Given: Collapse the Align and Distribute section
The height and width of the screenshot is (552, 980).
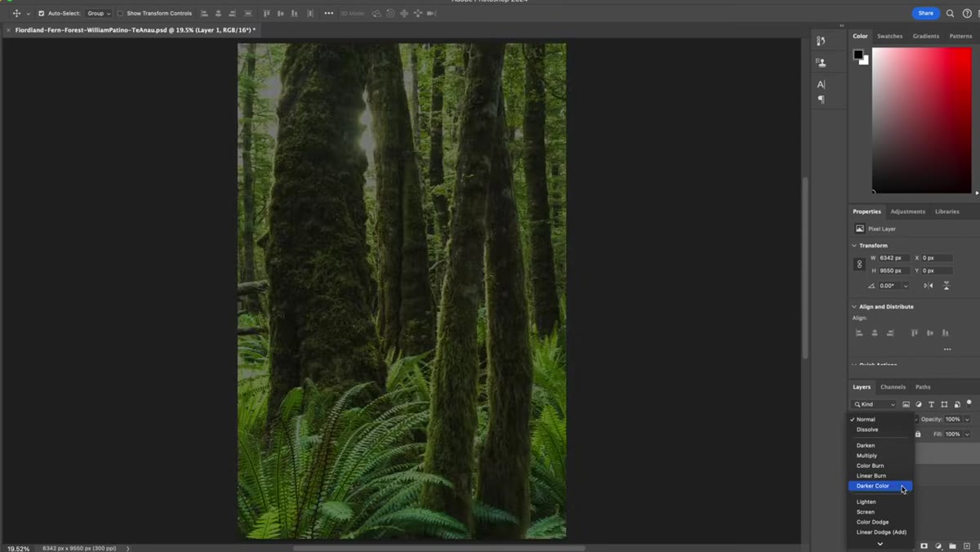Looking at the screenshot, I should pyautogui.click(x=854, y=307).
